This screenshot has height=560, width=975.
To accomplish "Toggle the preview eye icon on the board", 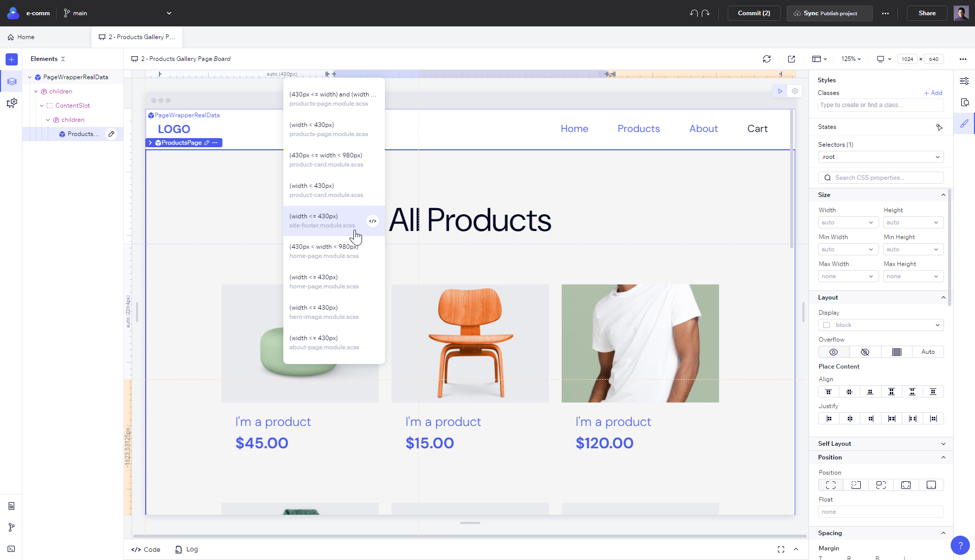I will point(795,91).
